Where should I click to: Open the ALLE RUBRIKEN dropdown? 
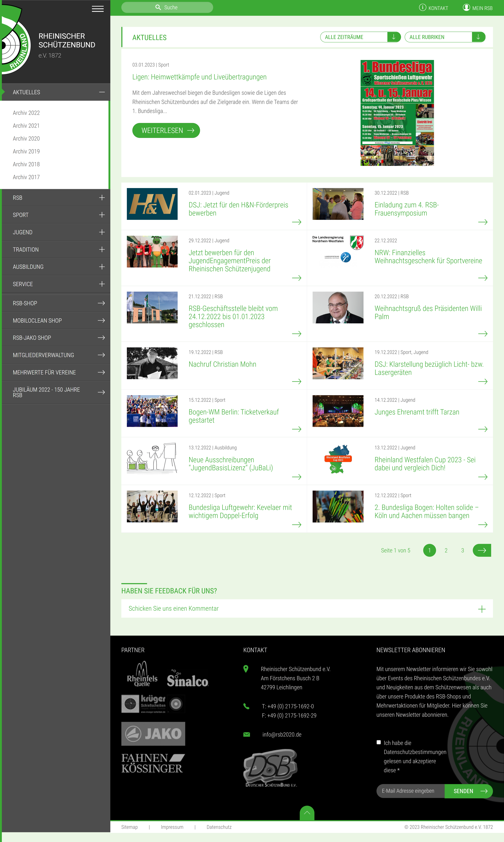(x=445, y=37)
